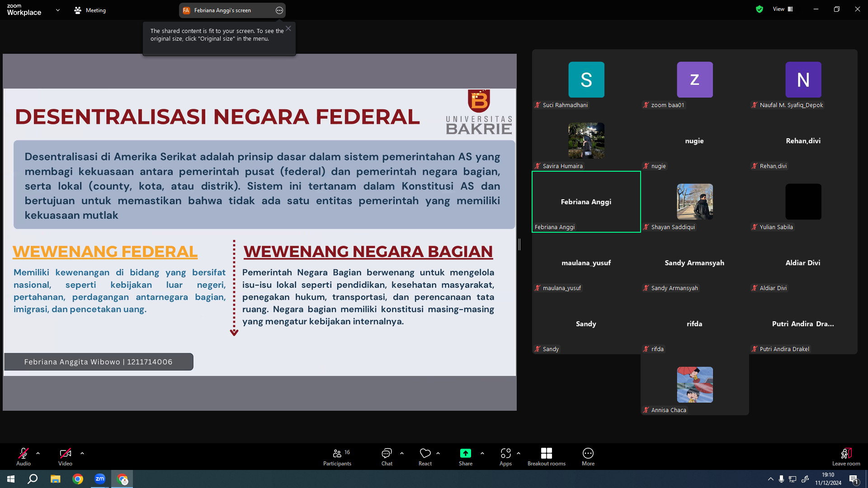868x488 pixels.
Task: Select Annisa Chaca's cartoon avatar tile
Action: click(695, 385)
